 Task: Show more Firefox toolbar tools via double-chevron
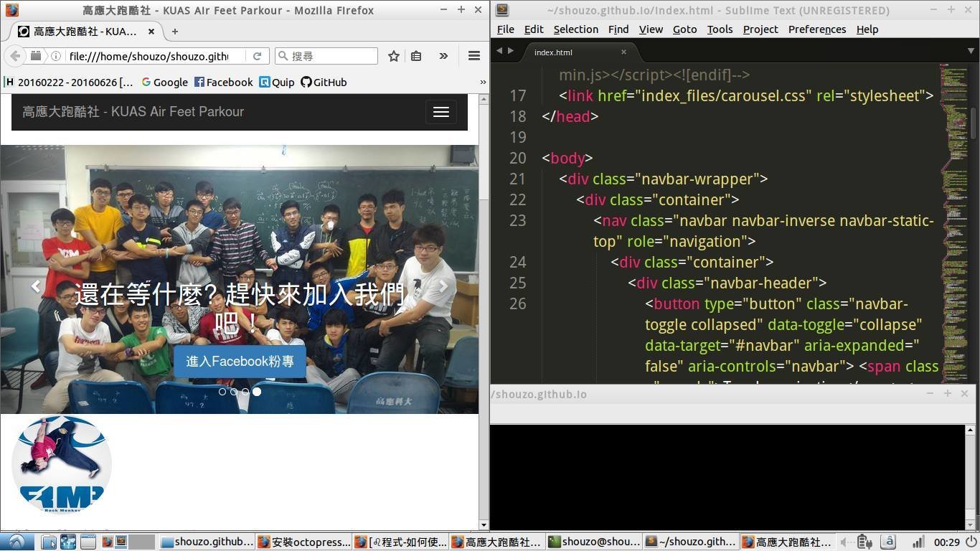443,56
